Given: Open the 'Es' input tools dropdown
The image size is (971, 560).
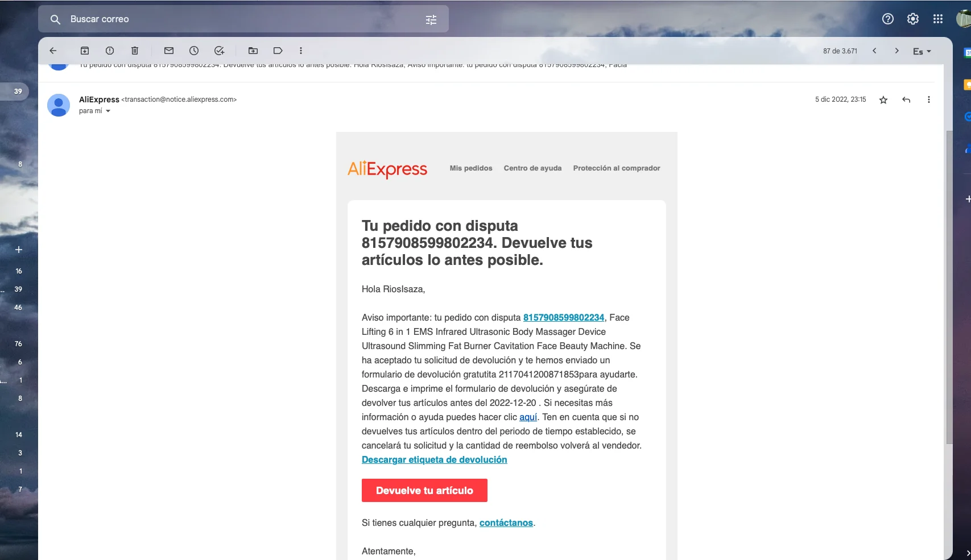Looking at the screenshot, I should pos(922,51).
